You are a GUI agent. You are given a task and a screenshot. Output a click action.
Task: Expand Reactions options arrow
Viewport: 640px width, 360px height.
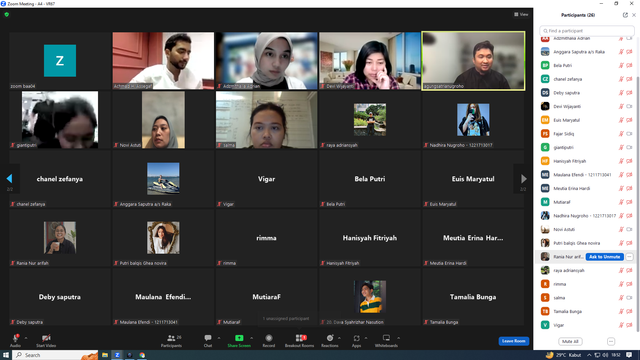(340, 338)
